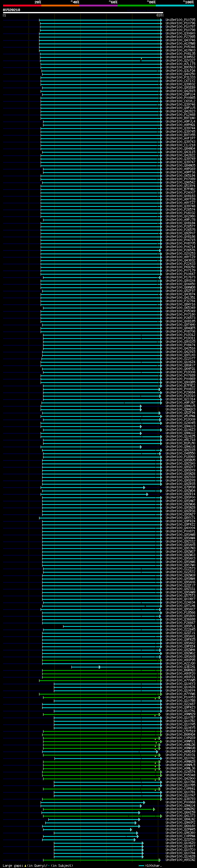The image size is (197, 868).
Task: Select the UniRef100_P27985 row label
Action: (180, 37)
